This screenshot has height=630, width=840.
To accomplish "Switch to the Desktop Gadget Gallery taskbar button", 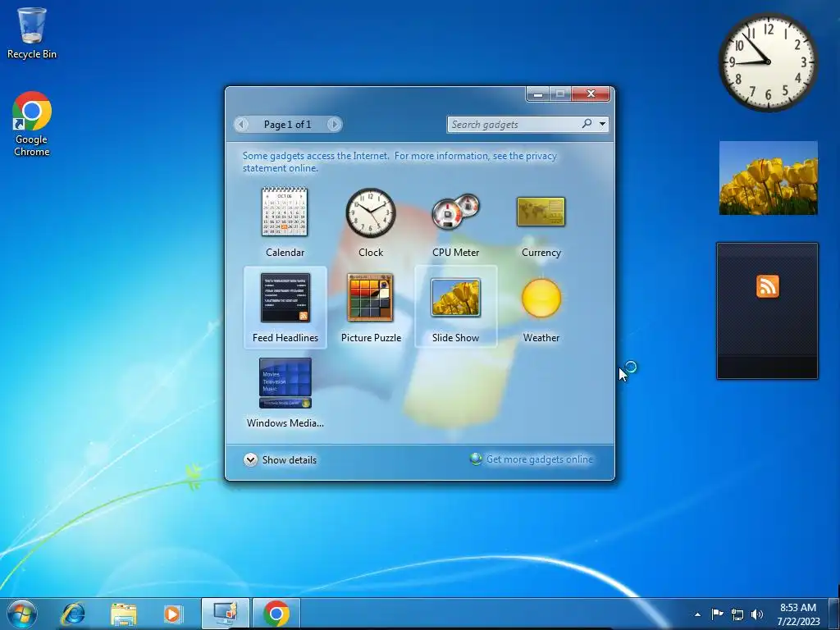I will click(225, 614).
